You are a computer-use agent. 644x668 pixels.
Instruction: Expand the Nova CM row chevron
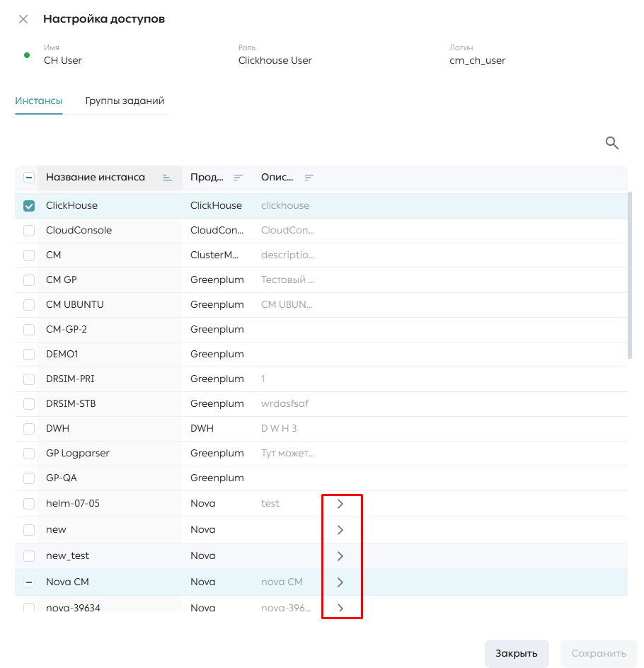pos(340,582)
